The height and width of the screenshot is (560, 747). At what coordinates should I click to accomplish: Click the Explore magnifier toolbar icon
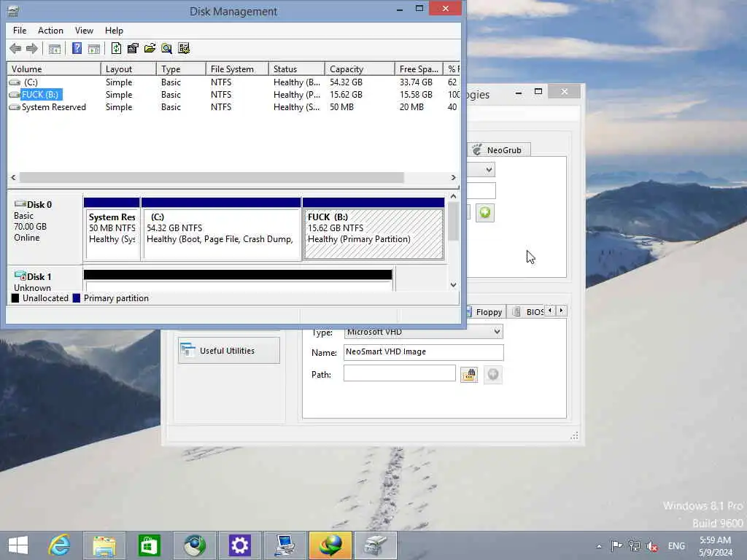[x=167, y=48]
